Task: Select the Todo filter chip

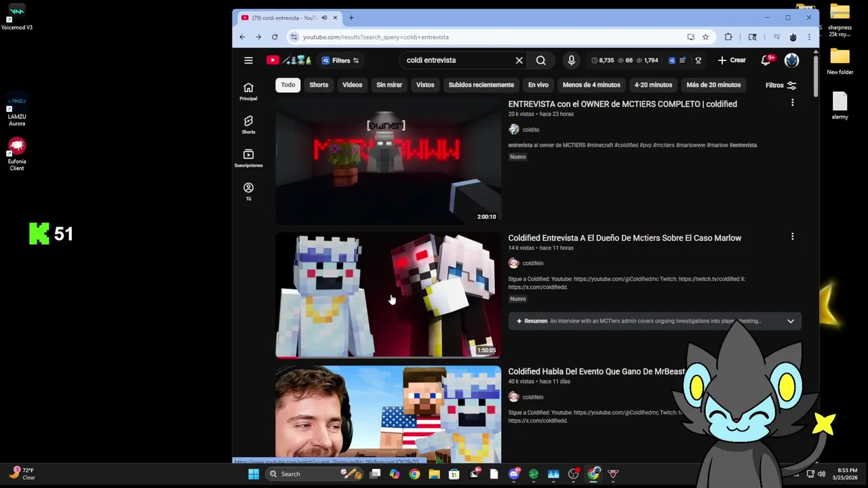Action: 288,85
